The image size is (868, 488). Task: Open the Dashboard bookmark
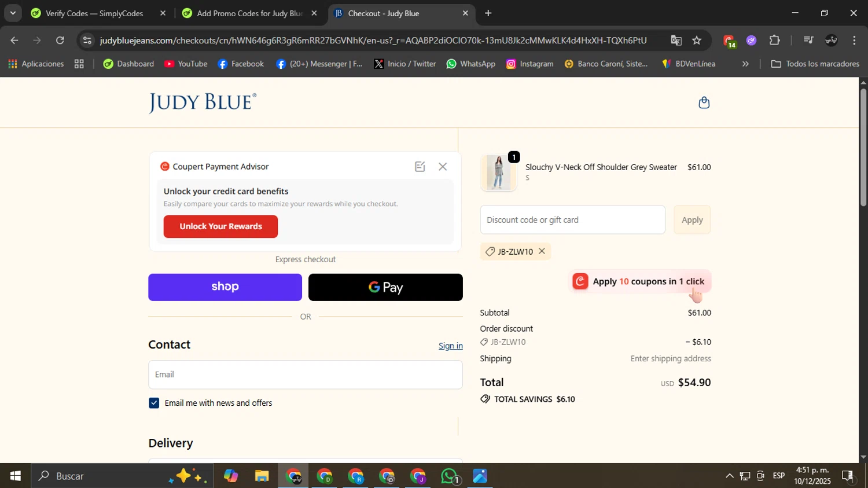[x=128, y=64]
